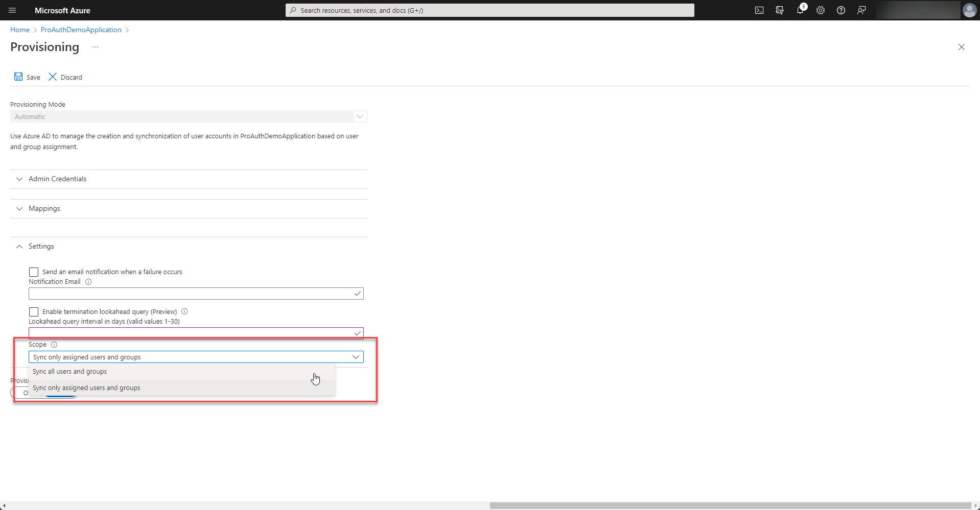Choose Sync all users and groups
The image size is (980, 510).
coord(69,371)
